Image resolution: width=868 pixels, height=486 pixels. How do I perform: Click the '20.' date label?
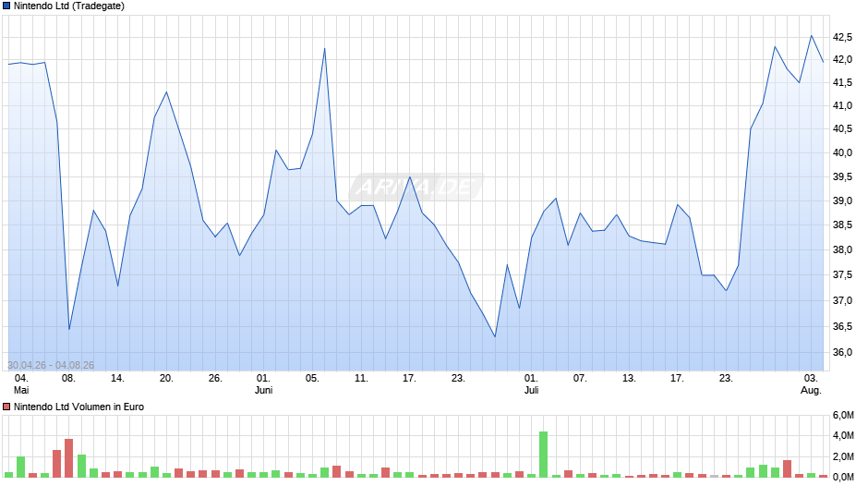[x=166, y=379]
